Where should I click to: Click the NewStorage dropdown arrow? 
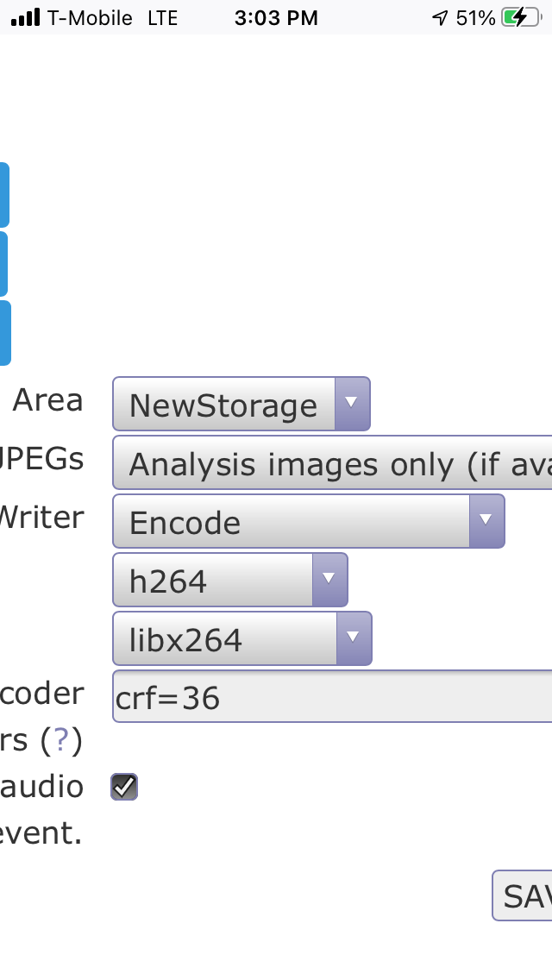coord(352,404)
